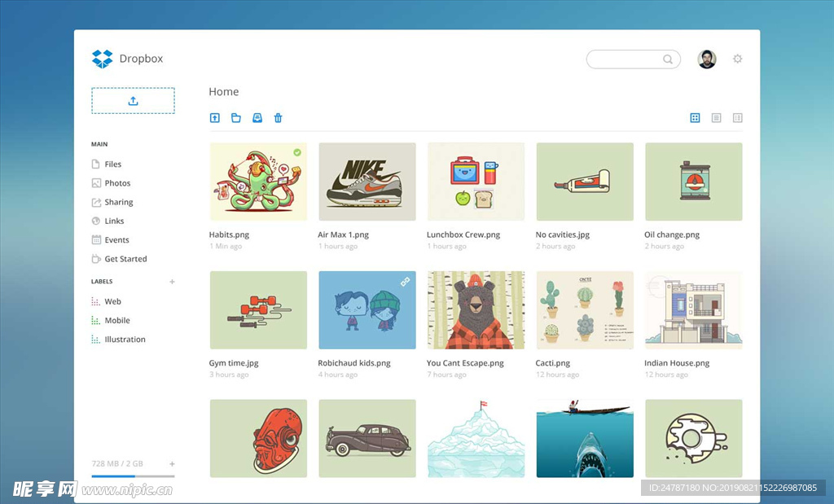The width and height of the screenshot is (834, 504).
Task: Click the "728 MB / 2 GB" storage text
Action: (117, 464)
